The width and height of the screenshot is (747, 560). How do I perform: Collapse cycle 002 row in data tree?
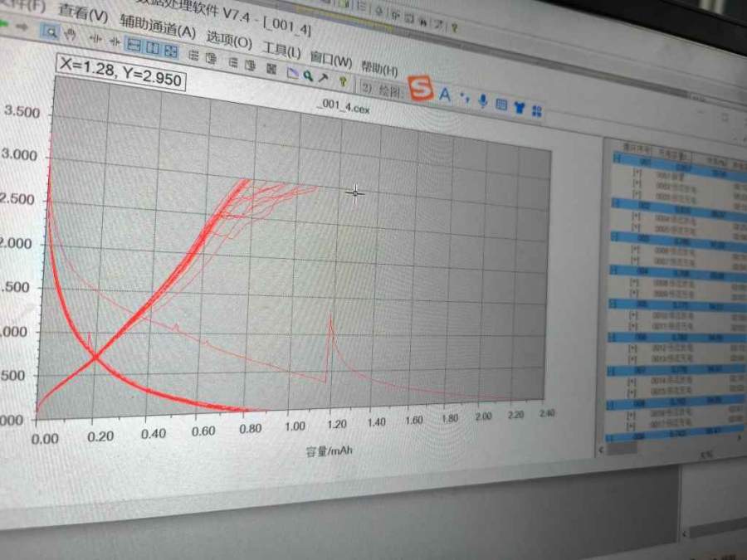[x=615, y=206]
